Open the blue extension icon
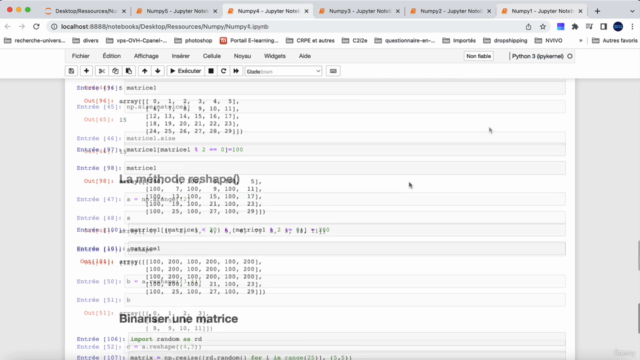This screenshot has width=640, height=360. tap(560, 27)
